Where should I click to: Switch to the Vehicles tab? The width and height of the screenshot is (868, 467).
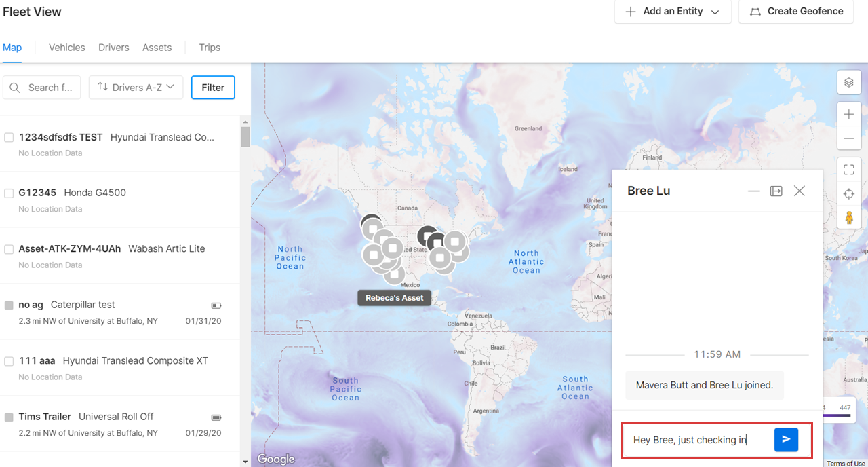coord(66,48)
